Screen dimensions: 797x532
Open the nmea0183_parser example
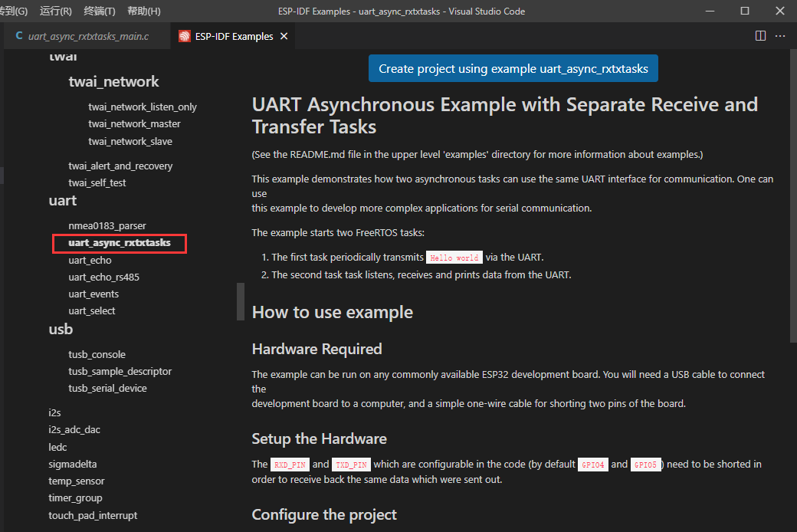click(x=107, y=225)
